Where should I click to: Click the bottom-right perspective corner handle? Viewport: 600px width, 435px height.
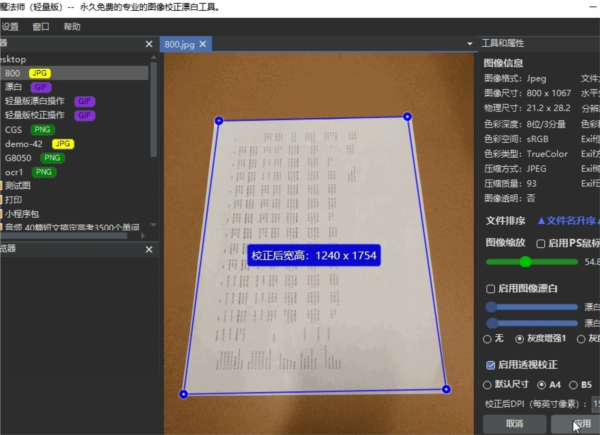[x=446, y=389]
